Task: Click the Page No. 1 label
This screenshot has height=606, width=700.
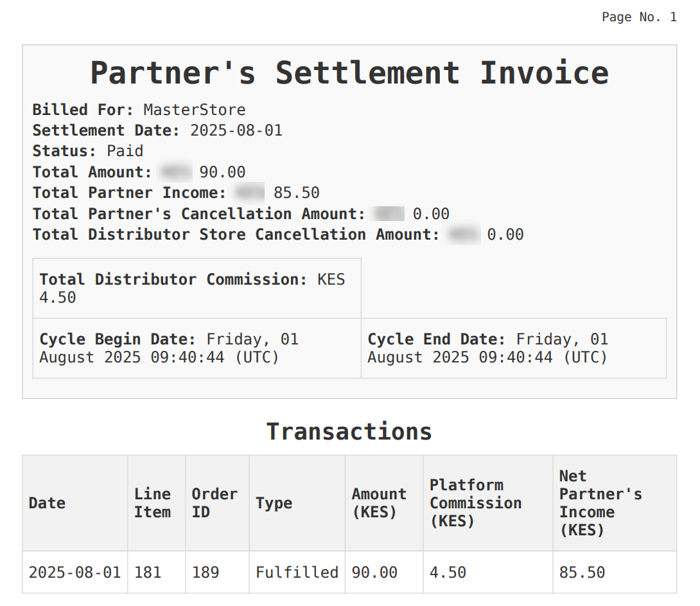Action: (638, 17)
